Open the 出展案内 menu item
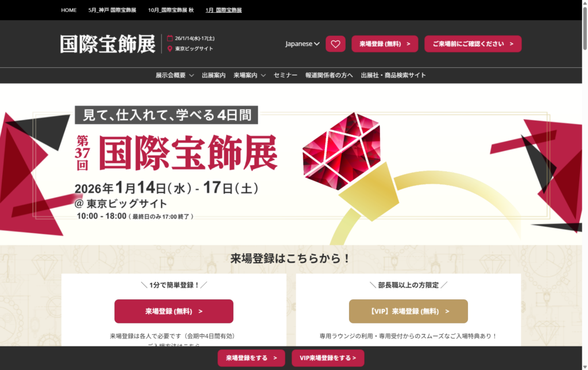This screenshot has width=588, height=370. (214, 75)
